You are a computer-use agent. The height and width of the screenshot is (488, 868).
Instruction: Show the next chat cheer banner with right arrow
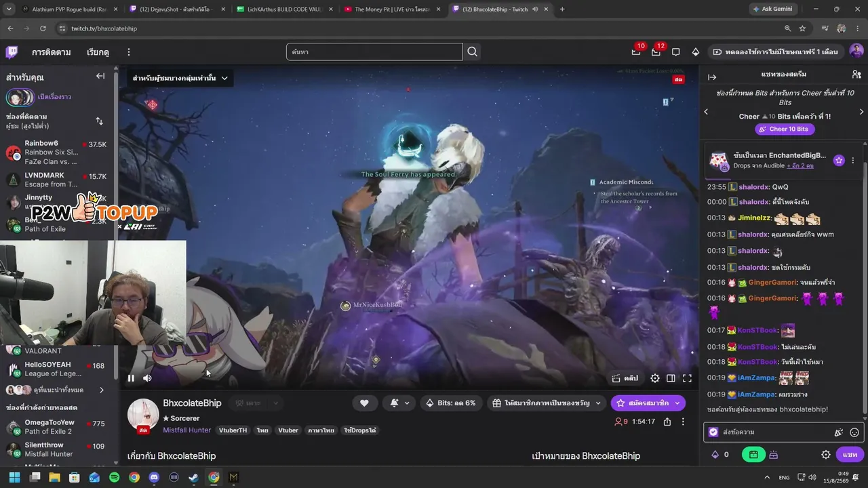click(861, 112)
